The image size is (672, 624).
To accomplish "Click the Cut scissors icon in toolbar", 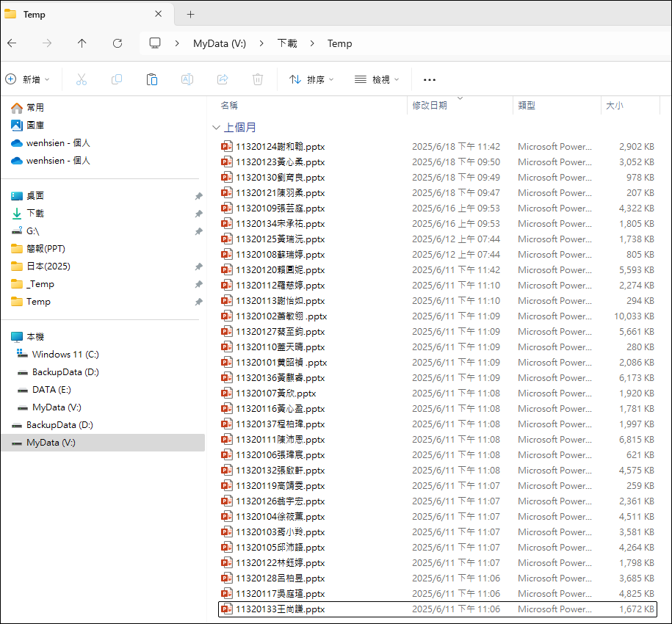I will point(82,79).
